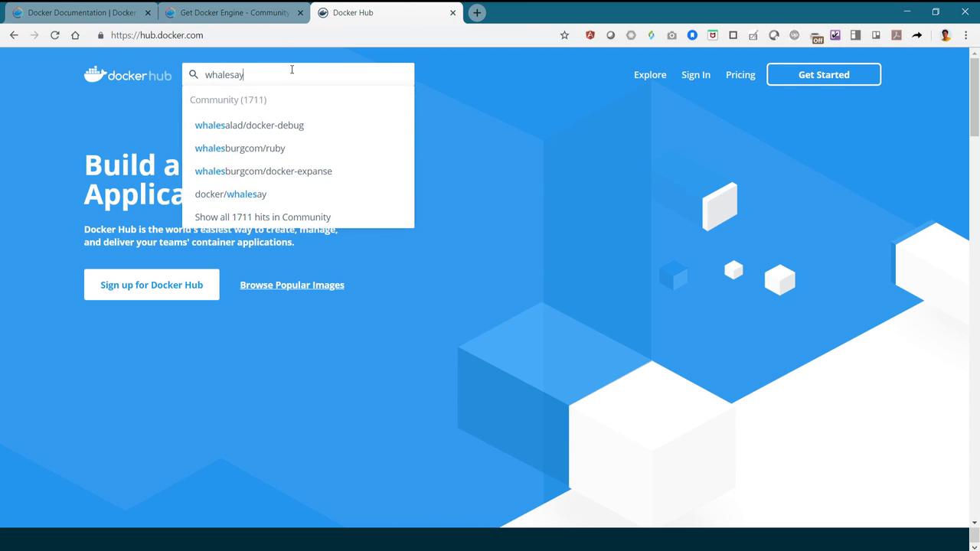Screen dimensions: 980x551
Task: Open the grey panel layout extension
Action: click(x=855, y=35)
